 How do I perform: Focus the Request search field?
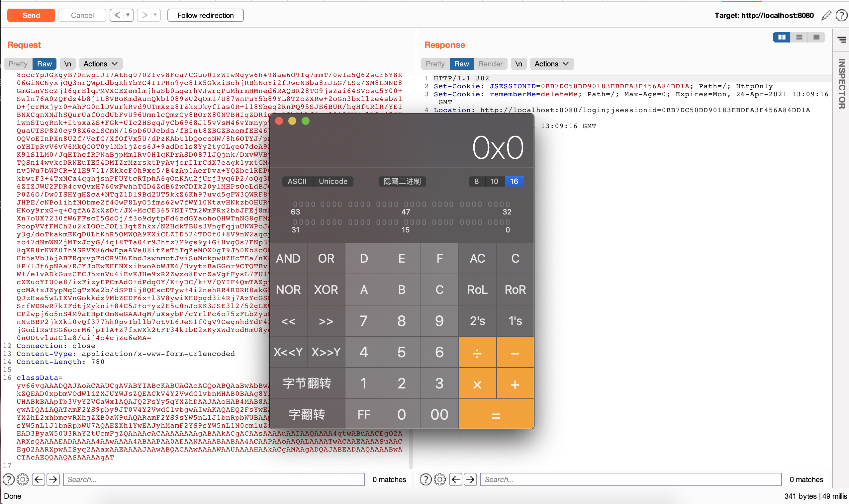(x=214, y=479)
